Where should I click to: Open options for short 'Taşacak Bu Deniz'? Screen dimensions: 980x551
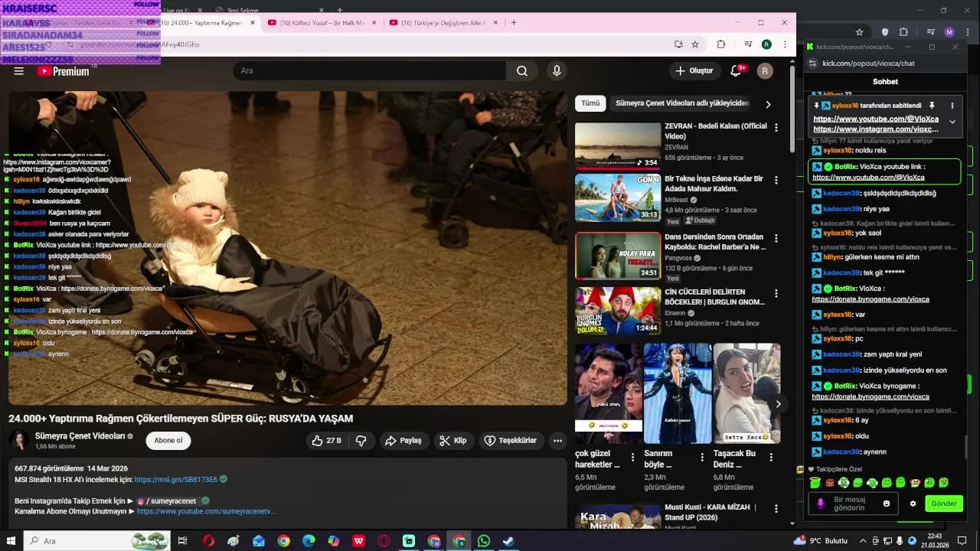tap(771, 457)
